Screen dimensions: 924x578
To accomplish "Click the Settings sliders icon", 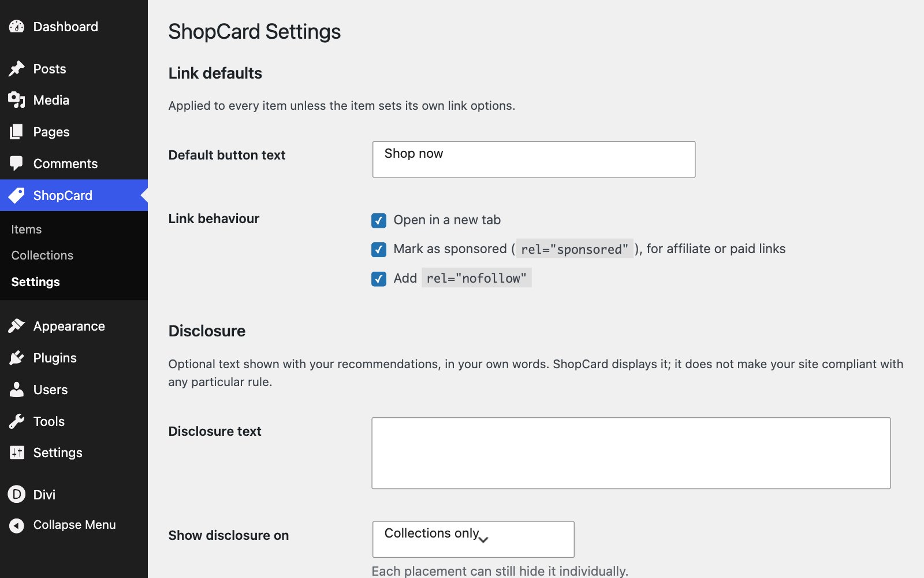I will (x=17, y=453).
